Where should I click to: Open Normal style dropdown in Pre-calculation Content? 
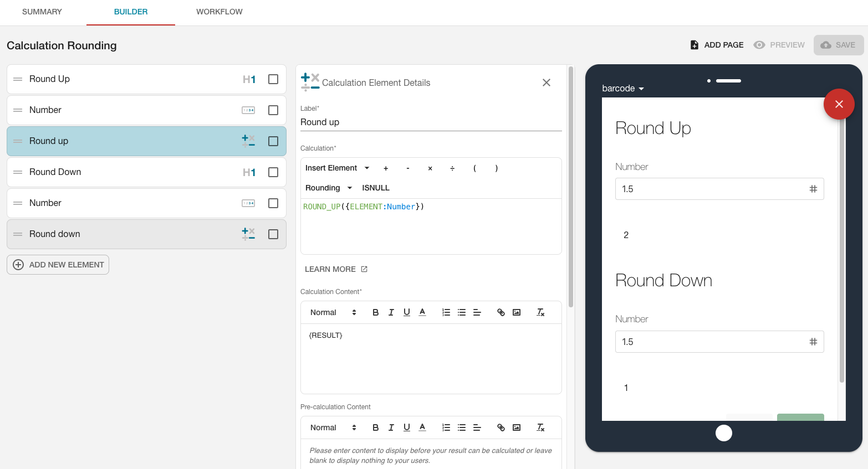(x=333, y=427)
